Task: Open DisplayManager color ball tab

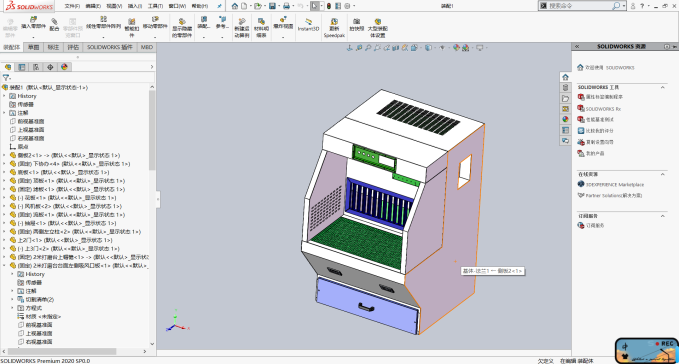Action: point(65,67)
